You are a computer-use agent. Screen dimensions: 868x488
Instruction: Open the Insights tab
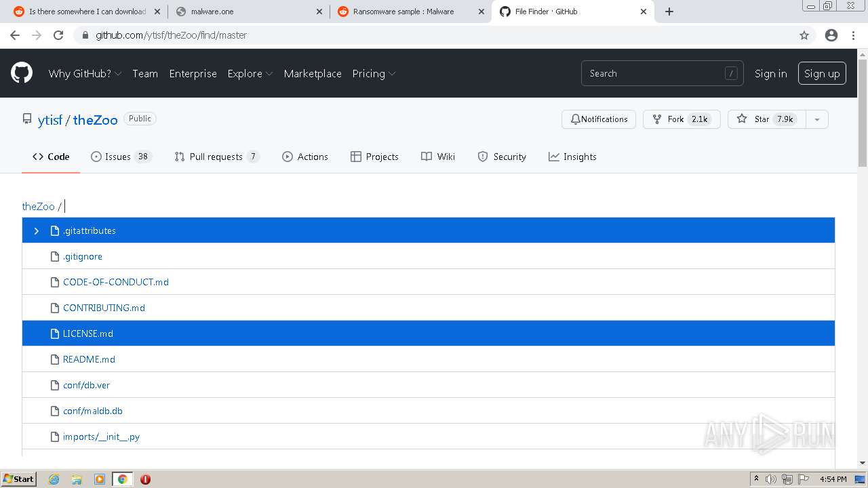573,157
